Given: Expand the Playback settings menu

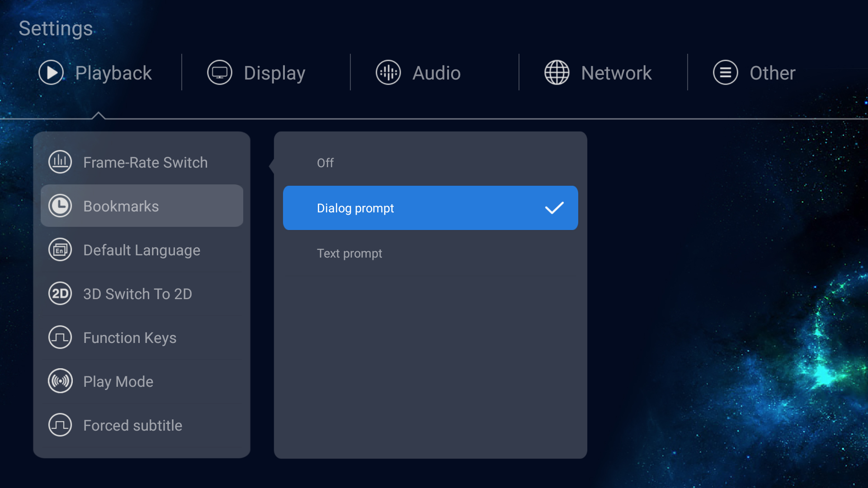Looking at the screenshot, I should click(x=95, y=72).
